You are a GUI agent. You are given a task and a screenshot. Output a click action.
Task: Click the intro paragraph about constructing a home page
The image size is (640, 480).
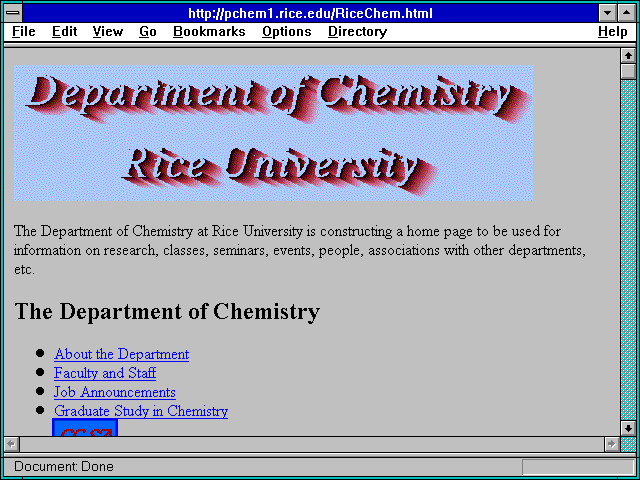(300, 250)
